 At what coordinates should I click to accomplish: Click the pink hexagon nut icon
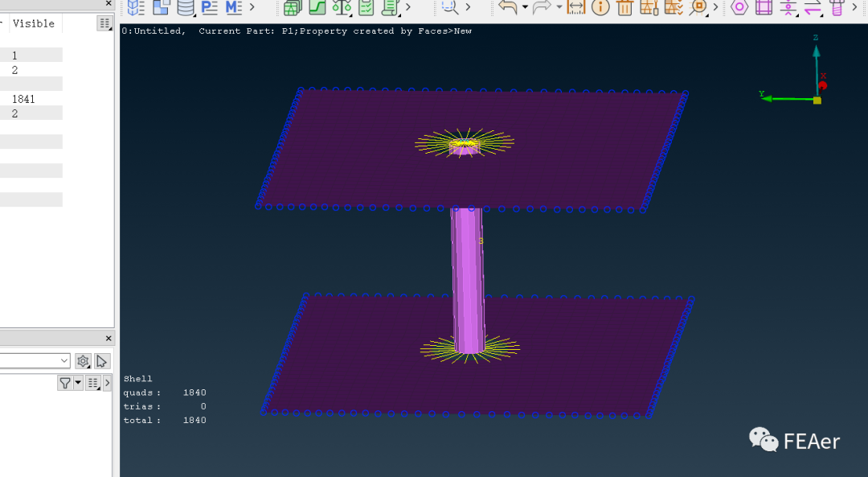pyautogui.click(x=739, y=7)
